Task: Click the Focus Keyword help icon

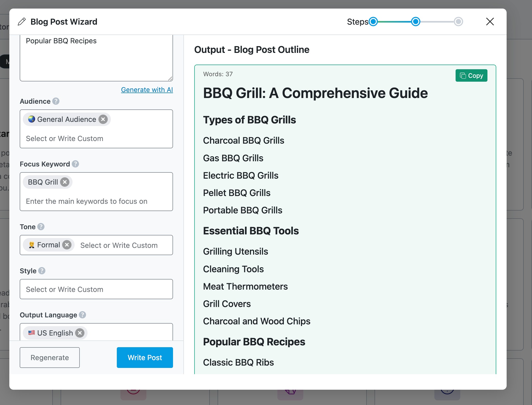Action: point(75,164)
